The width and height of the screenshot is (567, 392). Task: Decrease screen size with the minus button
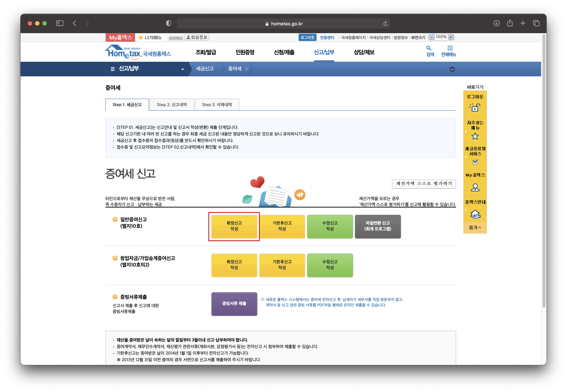432,37
